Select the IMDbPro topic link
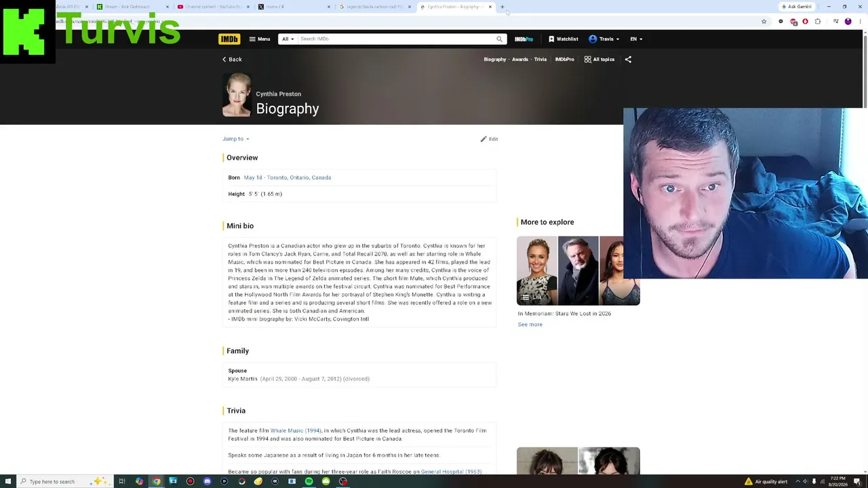 coord(565,60)
